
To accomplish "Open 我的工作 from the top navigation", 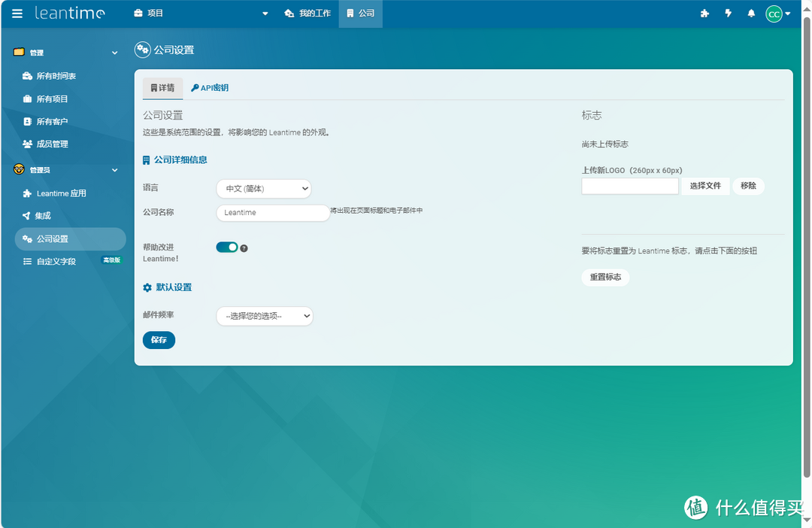I will (308, 13).
